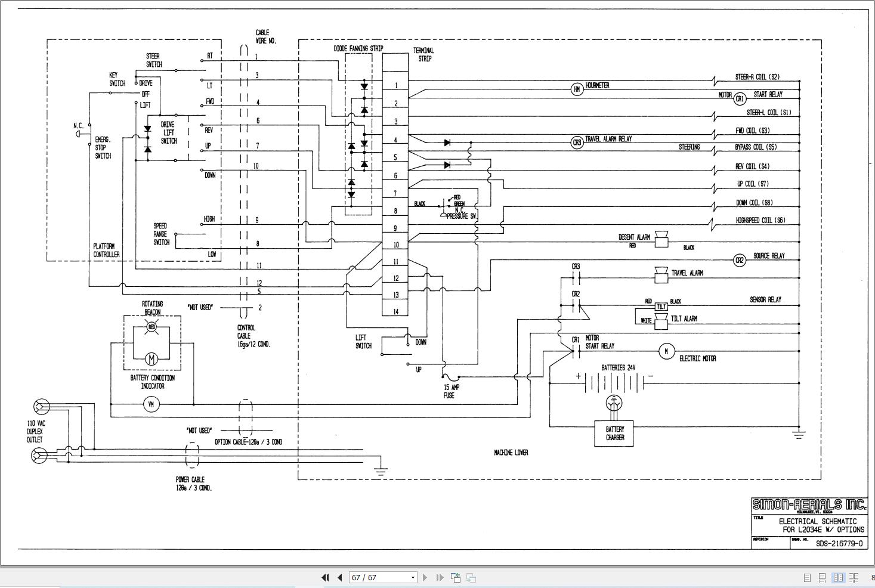
Task: Click the STEER-R COIL (S2) label
Action: coord(757,77)
